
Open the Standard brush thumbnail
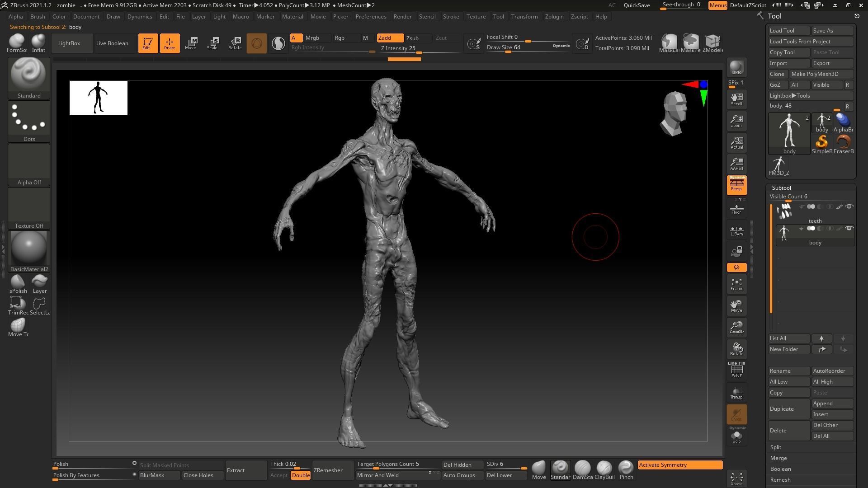tap(29, 78)
